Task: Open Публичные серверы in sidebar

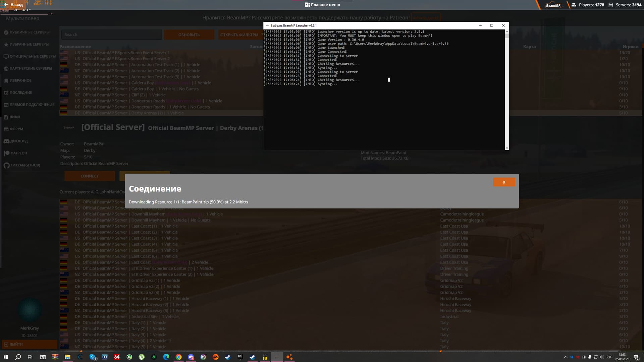Action: (26, 32)
